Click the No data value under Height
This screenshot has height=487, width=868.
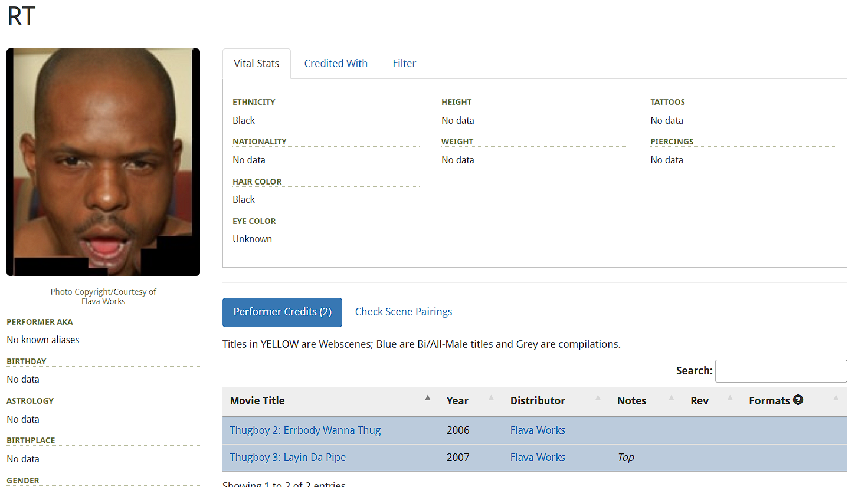pyautogui.click(x=458, y=120)
